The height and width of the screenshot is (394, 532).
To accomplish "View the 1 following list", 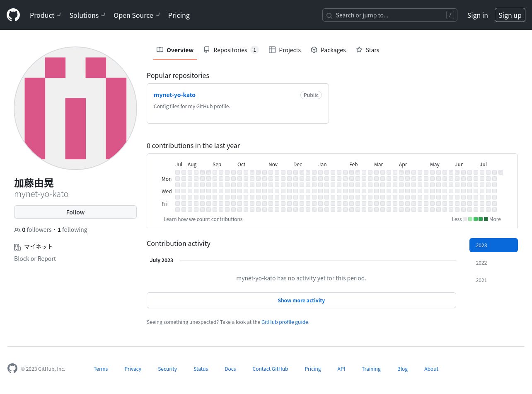I will click(73, 229).
